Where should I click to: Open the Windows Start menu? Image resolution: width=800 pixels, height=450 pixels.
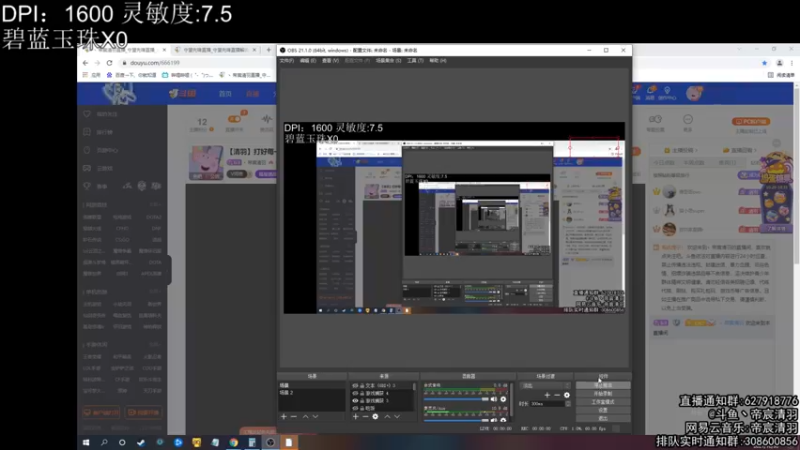tap(86, 442)
